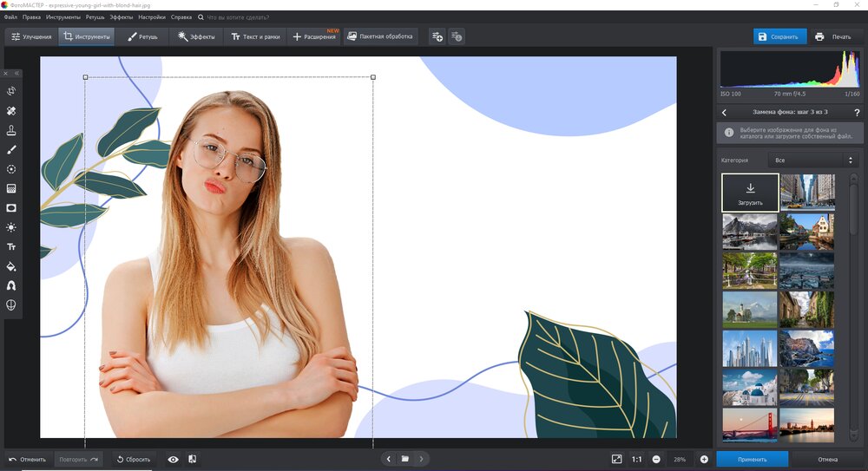Open the Настройки menu
The image size is (868, 471).
point(152,17)
